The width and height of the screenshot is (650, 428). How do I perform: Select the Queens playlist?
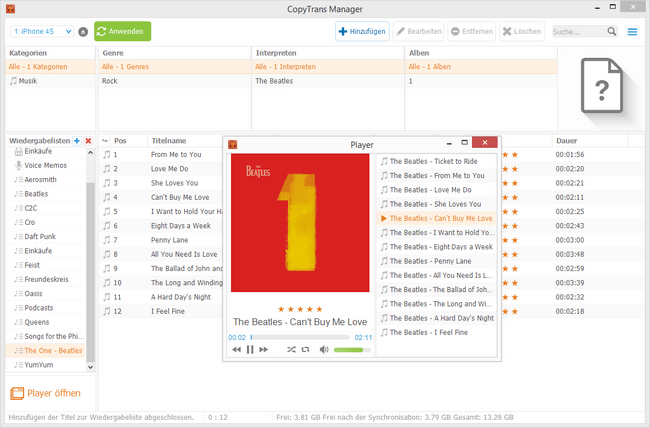click(x=46, y=322)
